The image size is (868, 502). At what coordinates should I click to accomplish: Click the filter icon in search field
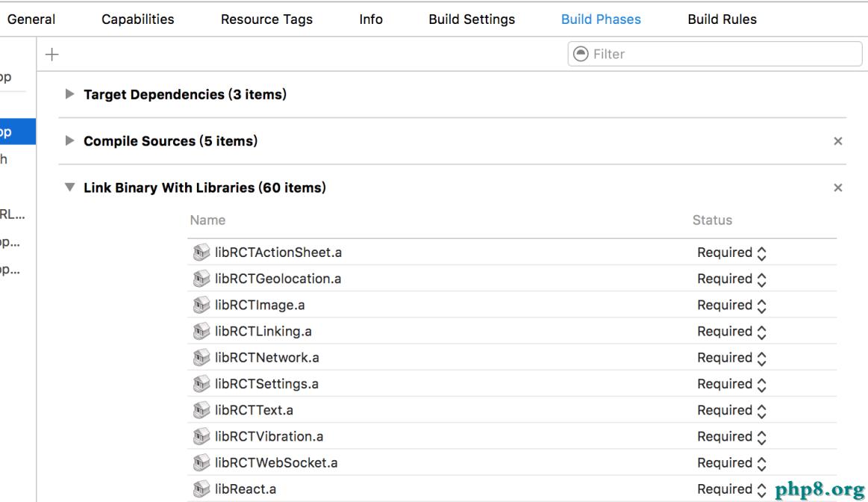click(x=580, y=54)
